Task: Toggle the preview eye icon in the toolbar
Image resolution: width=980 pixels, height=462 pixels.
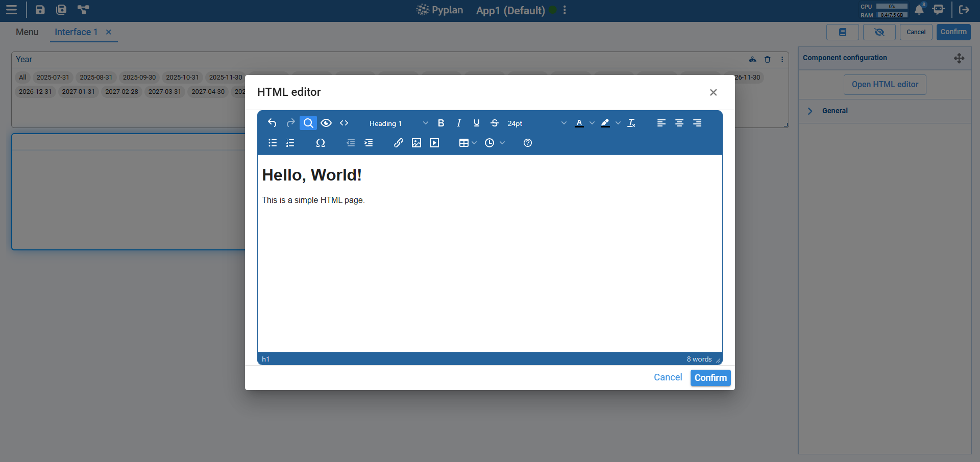Action: point(326,123)
